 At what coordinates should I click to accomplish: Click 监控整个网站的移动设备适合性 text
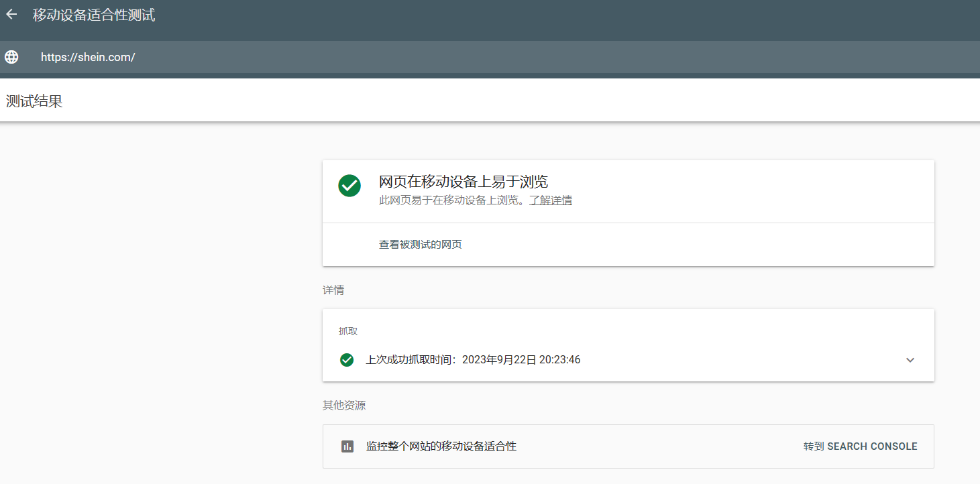tap(441, 446)
